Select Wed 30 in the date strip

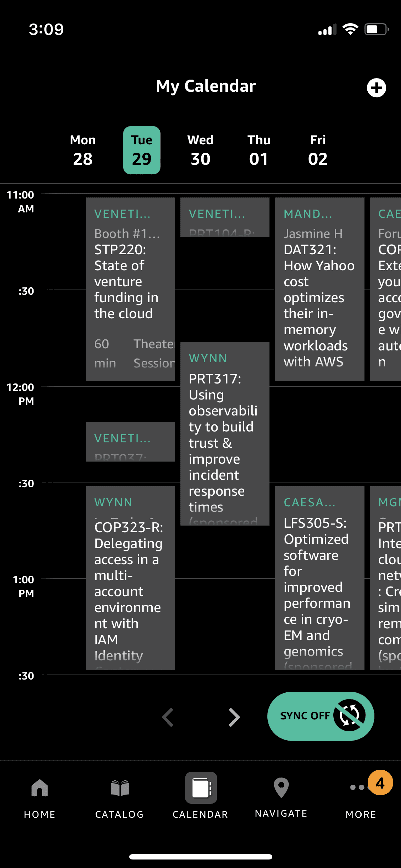point(200,150)
